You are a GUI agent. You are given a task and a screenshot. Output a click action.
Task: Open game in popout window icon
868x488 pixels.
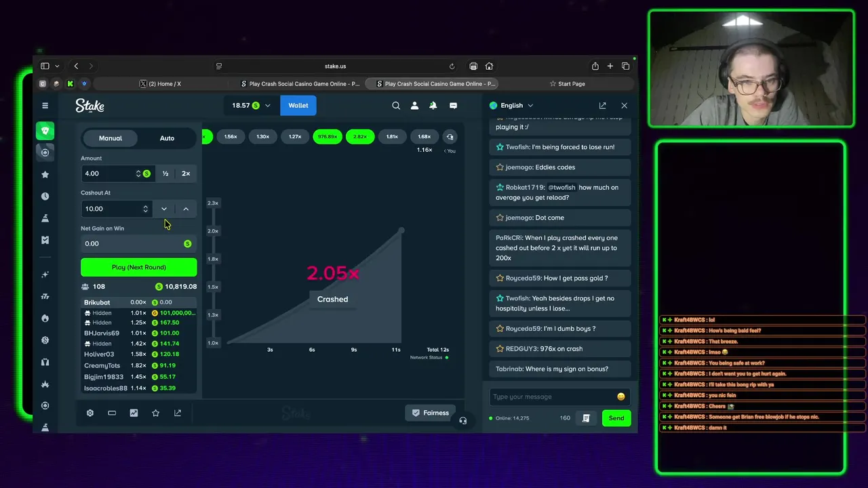(178, 413)
